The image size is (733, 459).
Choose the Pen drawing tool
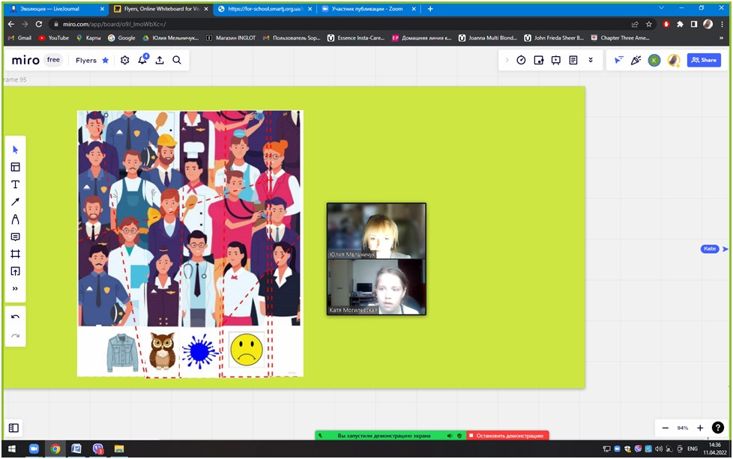tap(15, 219)
